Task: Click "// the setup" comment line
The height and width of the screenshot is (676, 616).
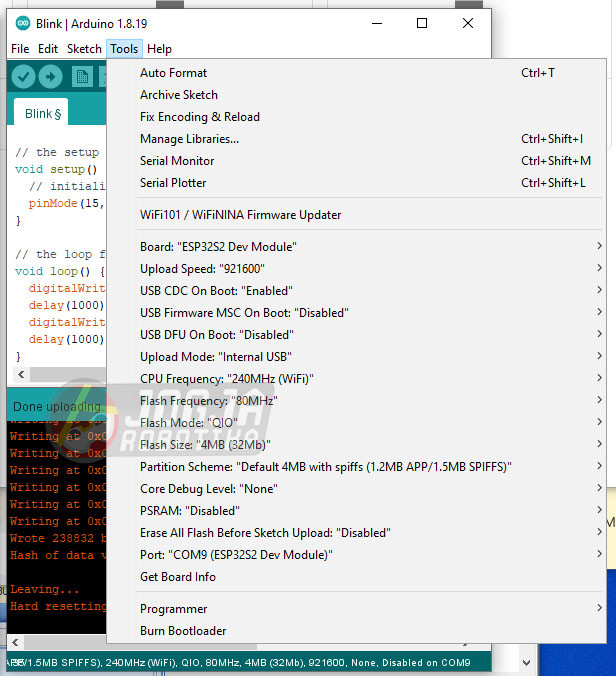Action: [57, 152]
